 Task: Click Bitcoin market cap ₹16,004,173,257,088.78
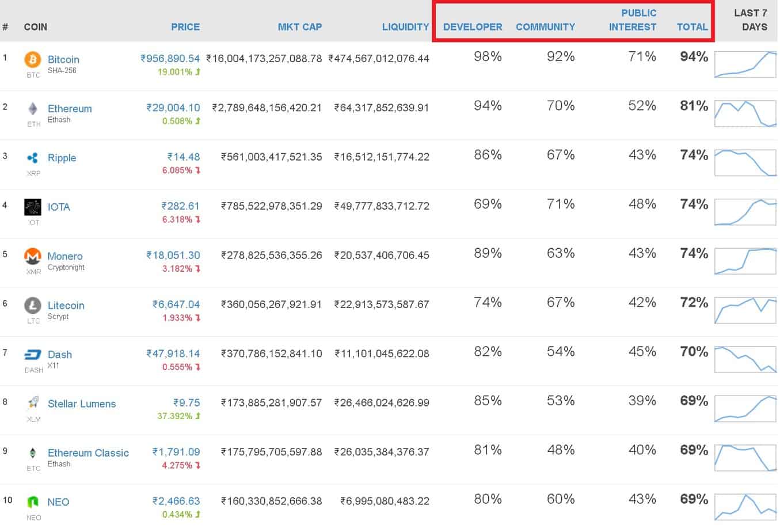(264, 59)
